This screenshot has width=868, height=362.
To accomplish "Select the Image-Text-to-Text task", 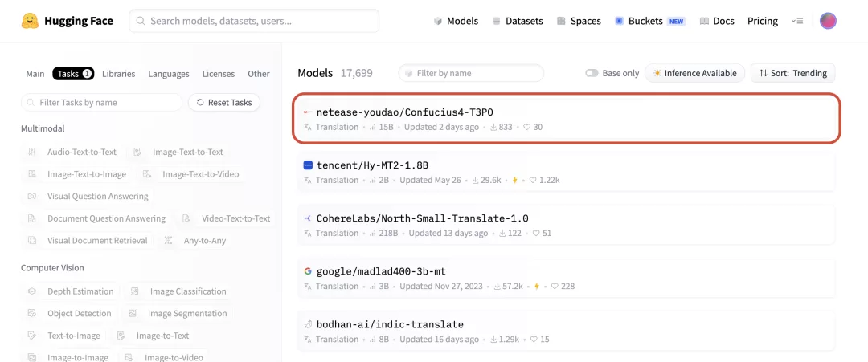I will tap(178, 152).
